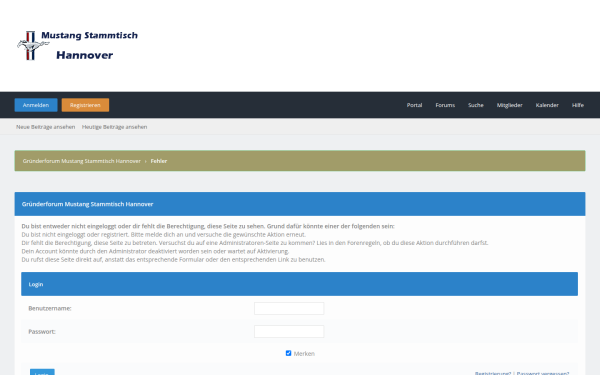
Task: Click the Mustang Stammtisch Hannover logo
Action: 77,46
